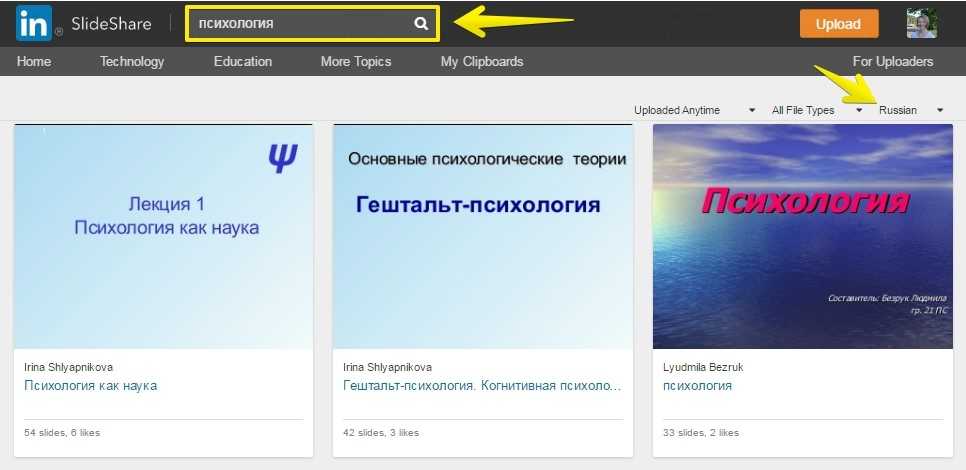Open the Russian language filter dropdown
The width and height of the screenshot is (966, 470).
coord(910,110)
